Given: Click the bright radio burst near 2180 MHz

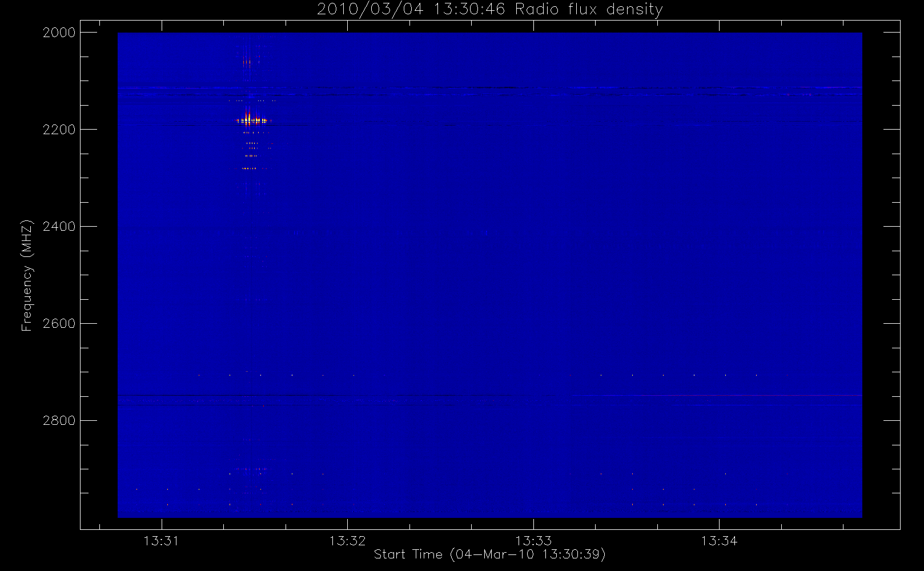Looking at the screenshot, I should point(252,120).
